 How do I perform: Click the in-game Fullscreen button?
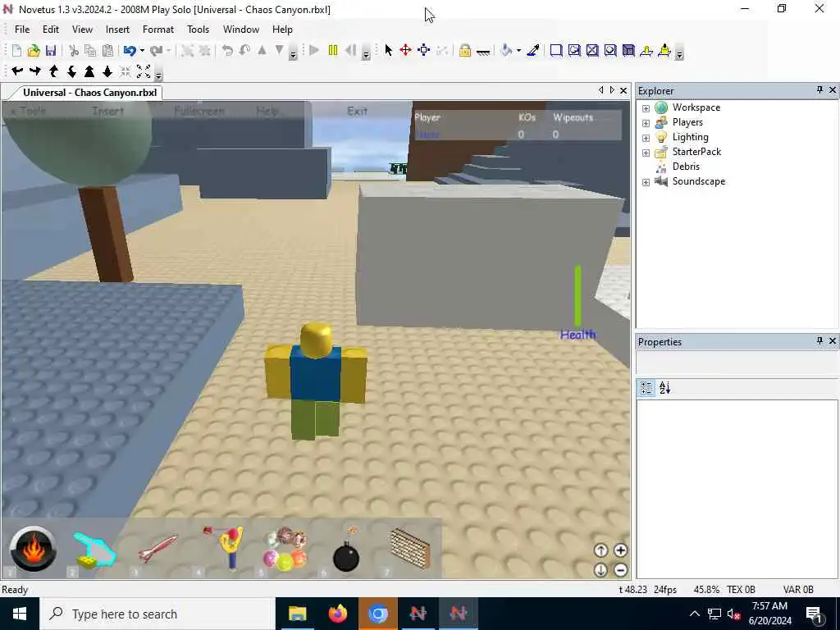click(199, 112)
